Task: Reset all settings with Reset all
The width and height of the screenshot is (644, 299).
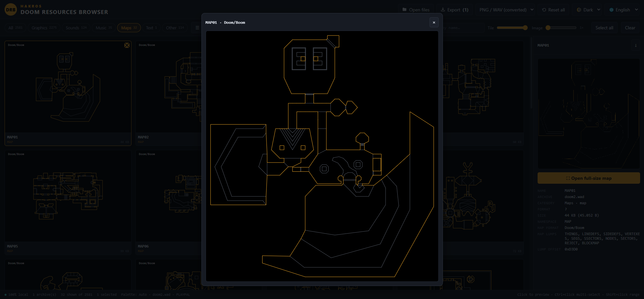Action: pyautogui.click(x=554, y=10)
